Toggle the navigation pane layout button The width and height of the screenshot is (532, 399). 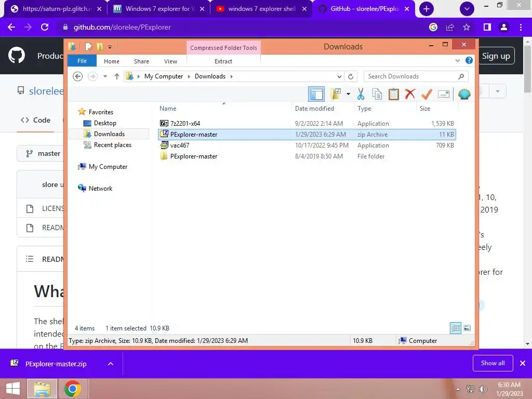316,94
